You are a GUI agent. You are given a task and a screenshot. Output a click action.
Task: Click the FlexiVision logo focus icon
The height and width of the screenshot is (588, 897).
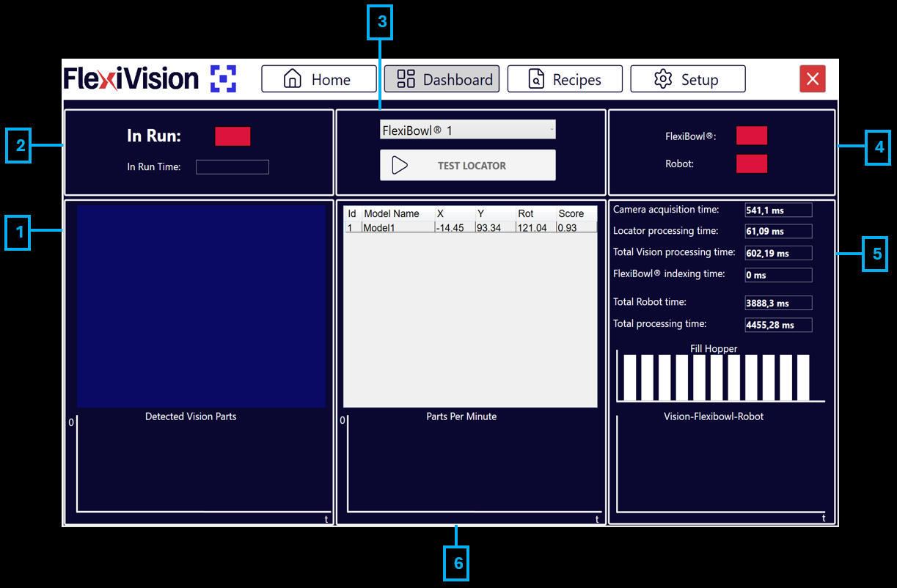[224, 79]
